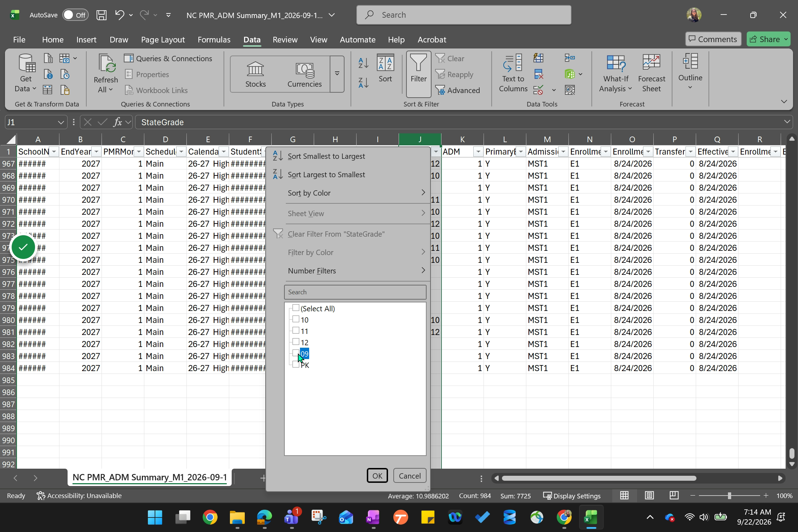Open the Sort dialog from the ribbon
Image resolution: width=798 pixels, height=532 pixels.
[x=385, y=69]
